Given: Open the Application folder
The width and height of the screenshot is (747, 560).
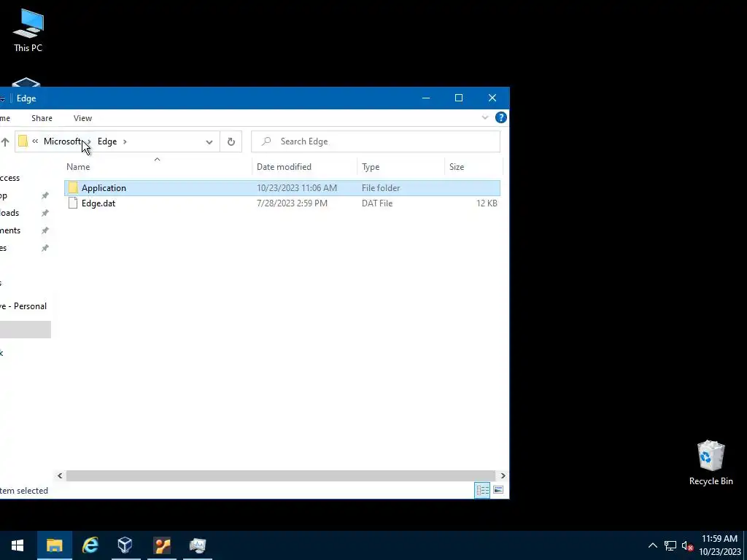Looking at the screenshot, I should pyautogui.click(x=282, y=188).
